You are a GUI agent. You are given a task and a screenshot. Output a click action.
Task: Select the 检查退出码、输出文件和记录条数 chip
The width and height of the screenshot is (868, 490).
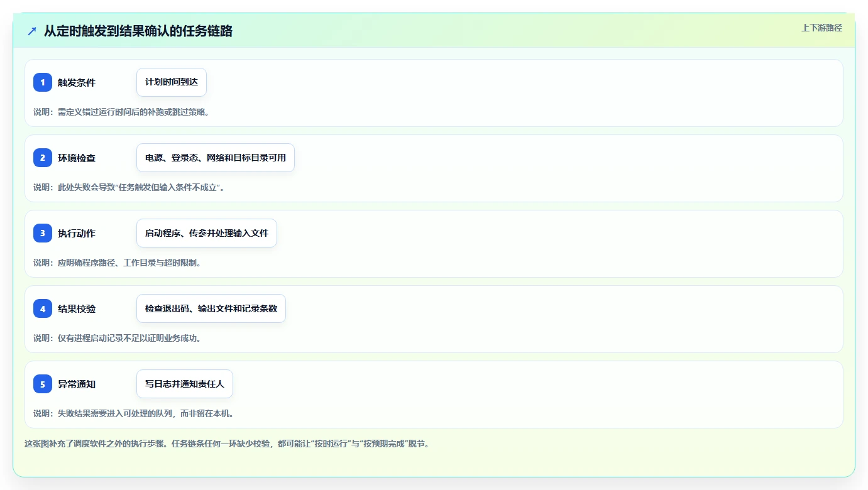tap(211, 308)
